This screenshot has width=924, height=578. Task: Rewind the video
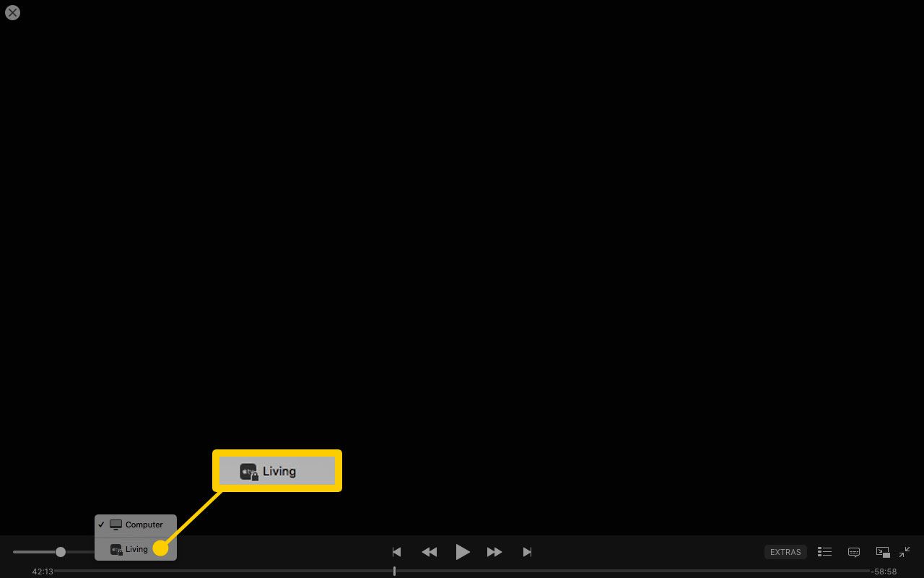pyautogui.click(x=430, y=552)
